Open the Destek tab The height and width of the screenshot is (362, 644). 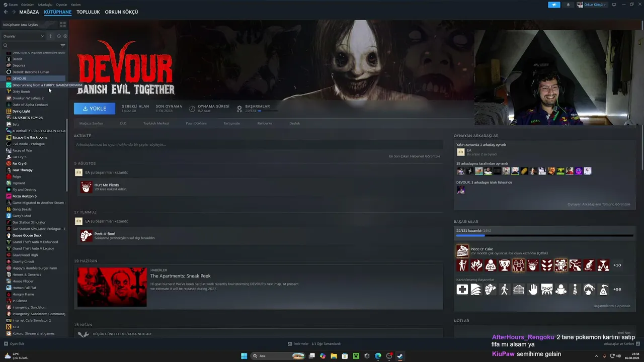point(294,123)
